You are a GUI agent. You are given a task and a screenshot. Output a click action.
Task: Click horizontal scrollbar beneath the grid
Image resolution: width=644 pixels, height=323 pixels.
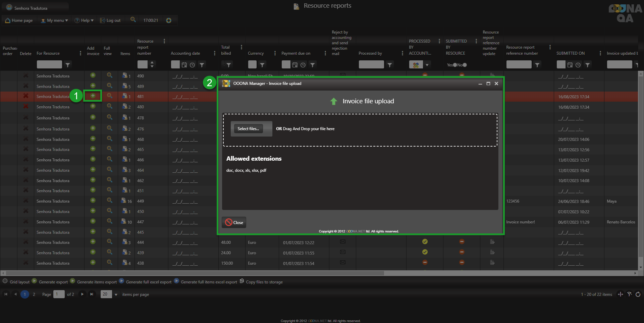(195, 273)
